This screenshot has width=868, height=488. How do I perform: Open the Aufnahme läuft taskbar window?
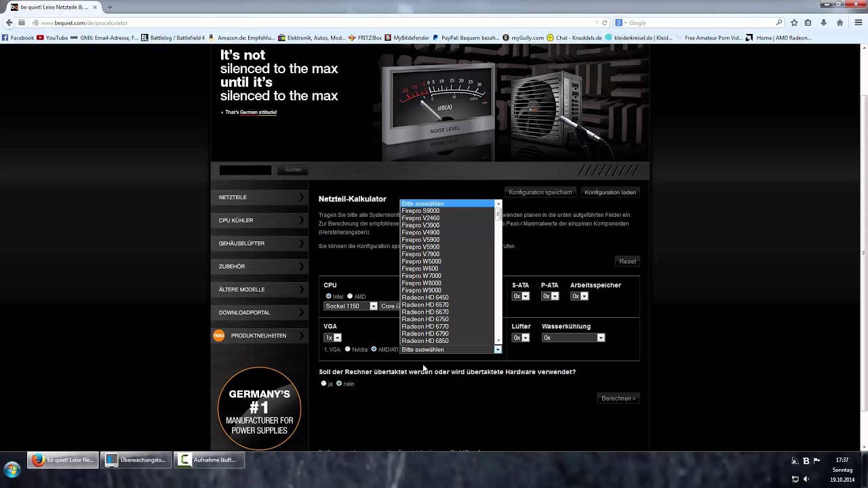point(209,460)
